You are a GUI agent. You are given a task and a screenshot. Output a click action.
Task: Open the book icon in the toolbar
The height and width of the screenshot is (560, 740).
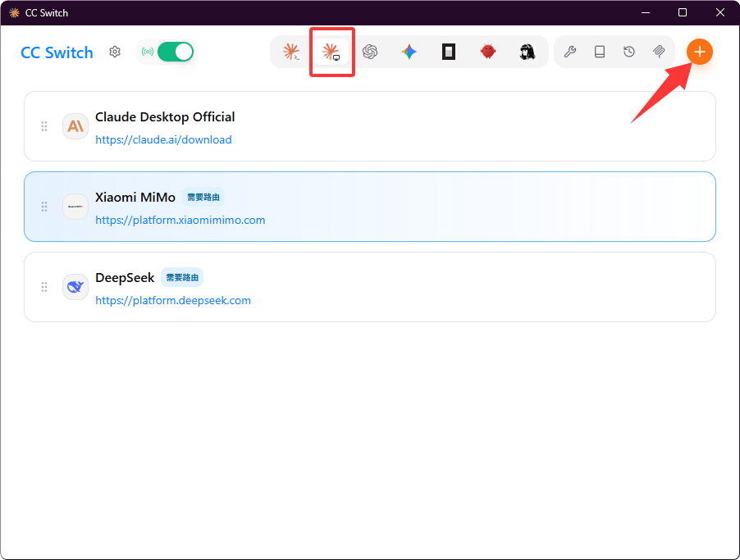click(600, 52)
